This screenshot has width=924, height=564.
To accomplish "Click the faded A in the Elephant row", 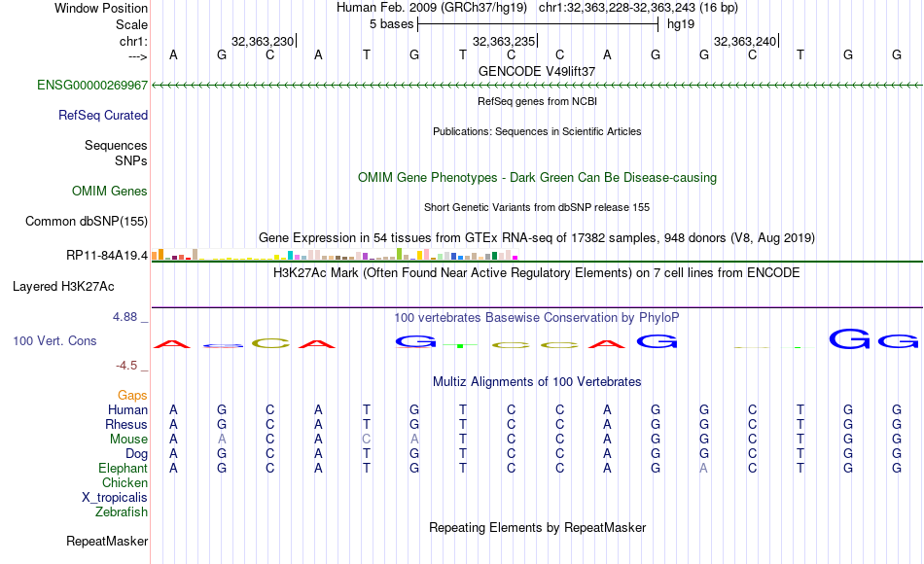I will 703,468.
